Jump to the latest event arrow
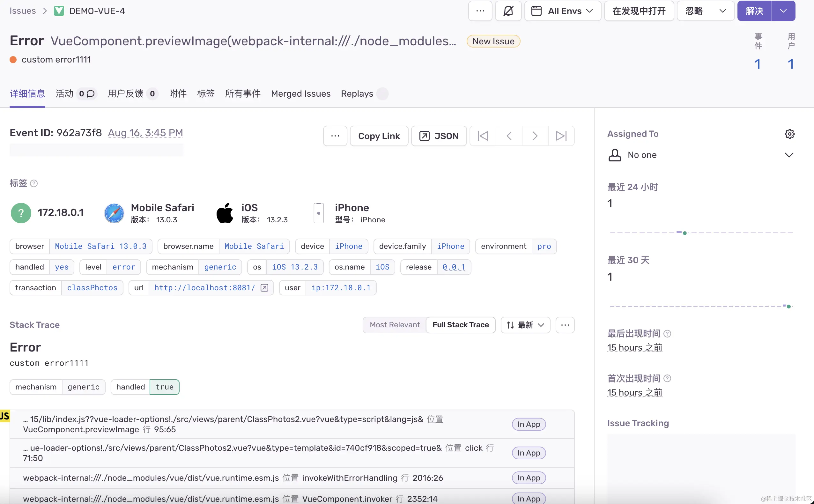The image size is (814, 504). pyautogui.click(x=561, y=136)
